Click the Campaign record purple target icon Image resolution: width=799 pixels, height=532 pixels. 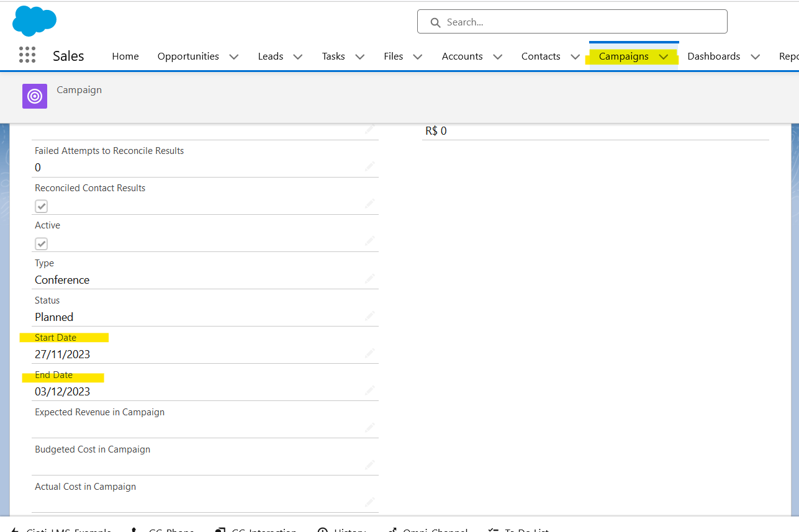(x=34, y=96)
